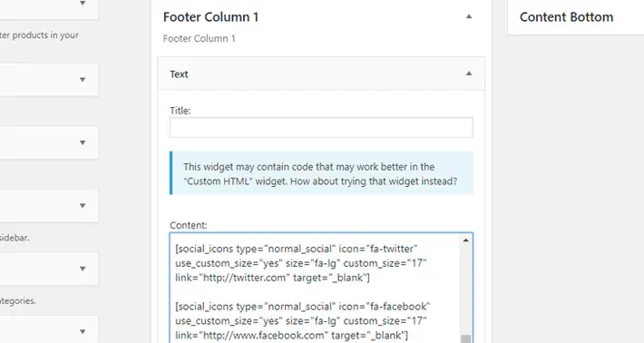Screen dimensions: 644x343
Task: Click the Footer Column 1 description subtitle
Action: (x=200, y=39)
